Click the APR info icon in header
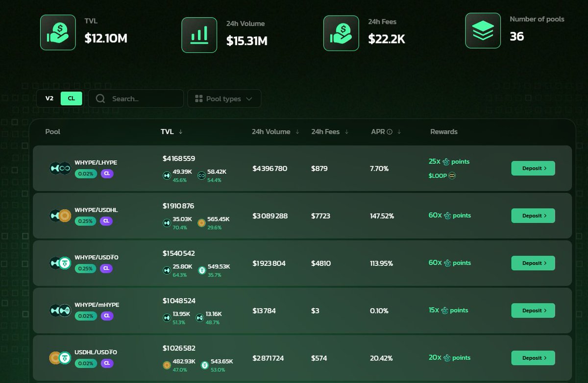The height and width of the screenshot is (383, 588). pos(390,132)
